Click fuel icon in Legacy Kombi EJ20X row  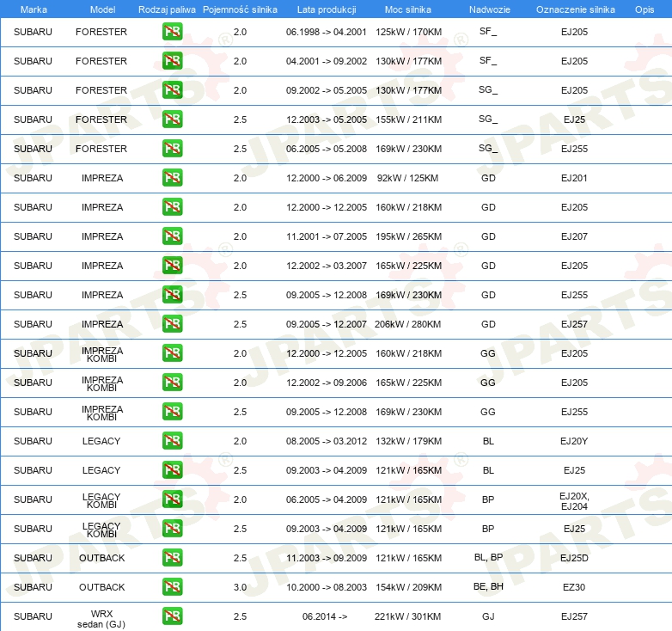pos(172,499)
